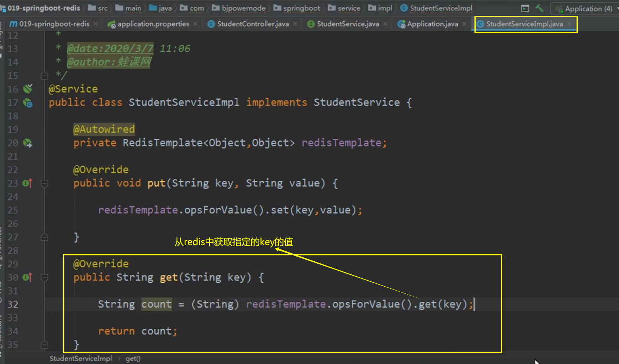Close the 019-springboot-redis tab
Screen dimensions: 619x364
click(x=95, y=24)
